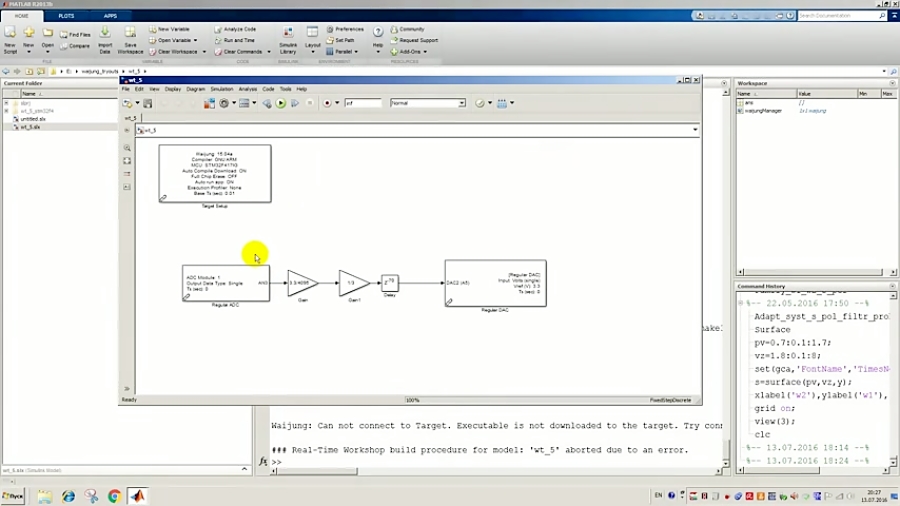The image size is (900, 506).
Task: Open the Diagram menu
Action: [x=195, y=89]
